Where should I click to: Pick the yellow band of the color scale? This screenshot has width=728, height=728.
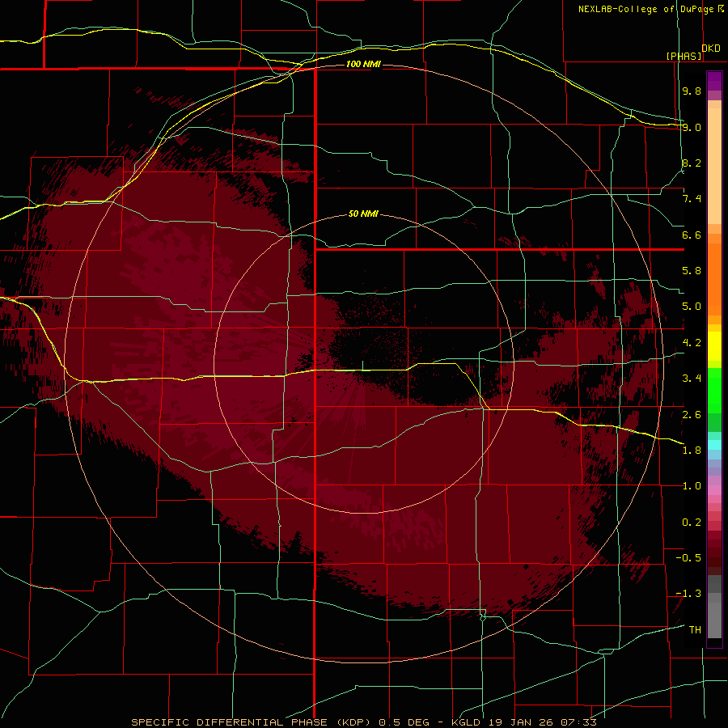point(714,346)
